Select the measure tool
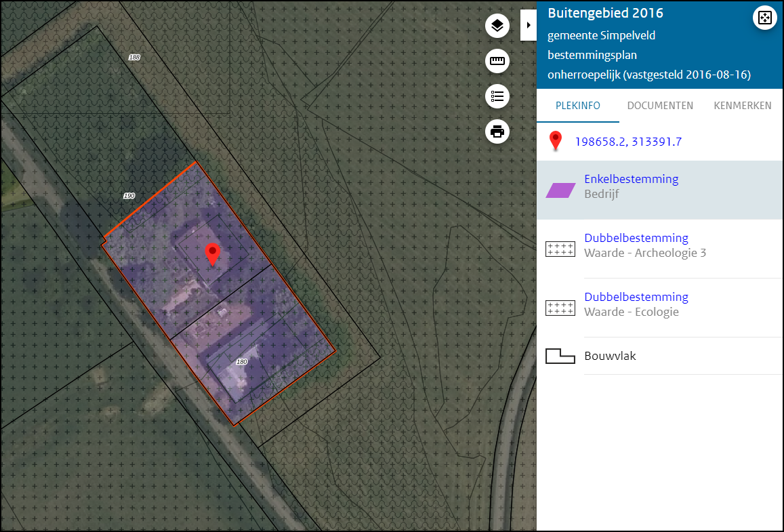 (497, 61)
